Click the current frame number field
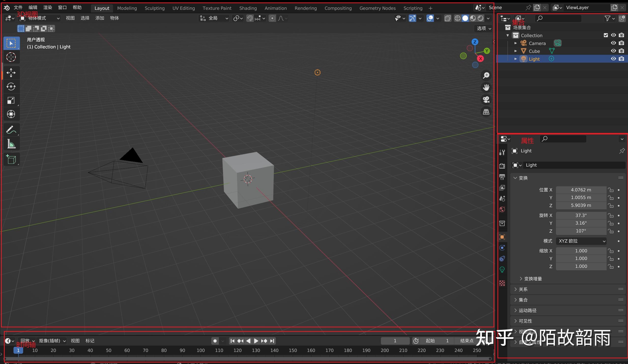Image resolution: width=628 pixels, height=364 pixels. point(395,341)
